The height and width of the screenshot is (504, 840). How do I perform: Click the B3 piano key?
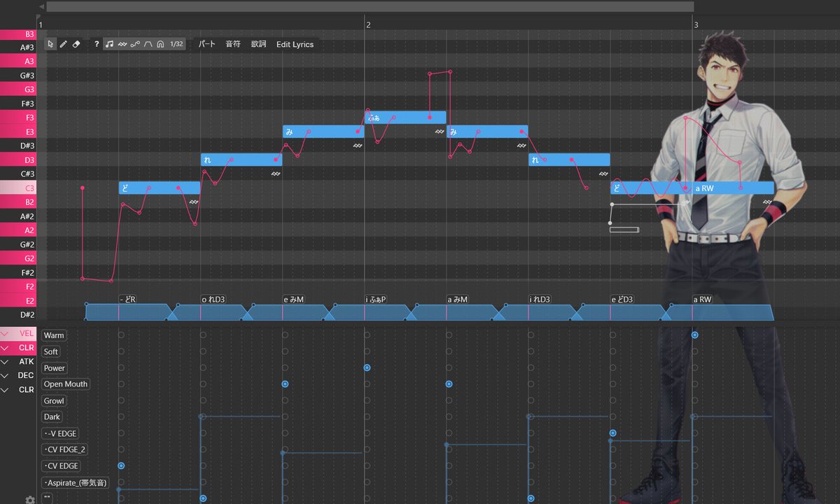18,34
